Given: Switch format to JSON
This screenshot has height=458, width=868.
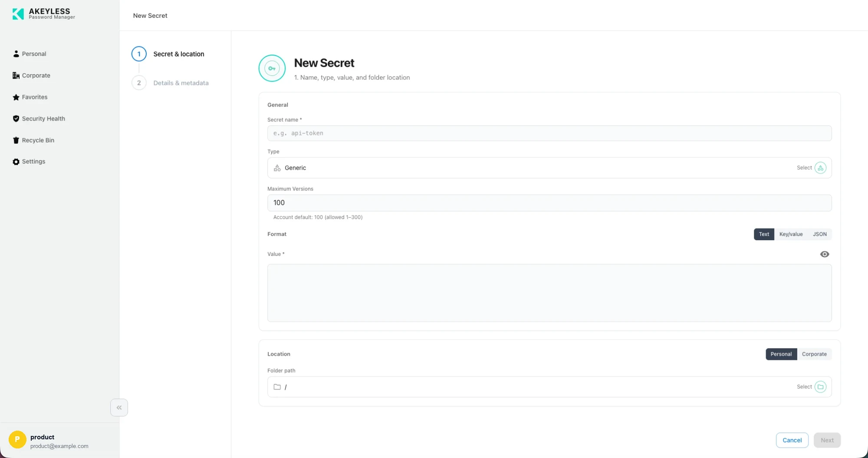Looking at the screenshot, I should click(819, 234).
